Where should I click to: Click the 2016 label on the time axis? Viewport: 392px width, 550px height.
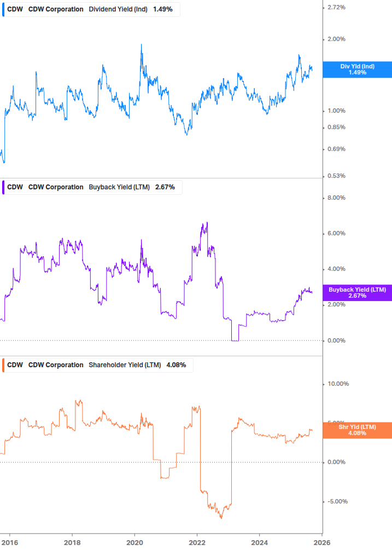coord(10,543)
